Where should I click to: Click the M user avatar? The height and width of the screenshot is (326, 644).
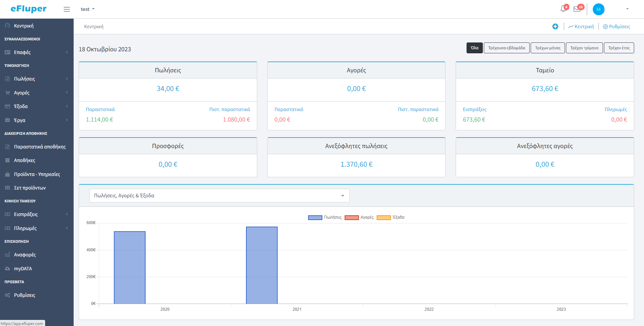(599, 9)
